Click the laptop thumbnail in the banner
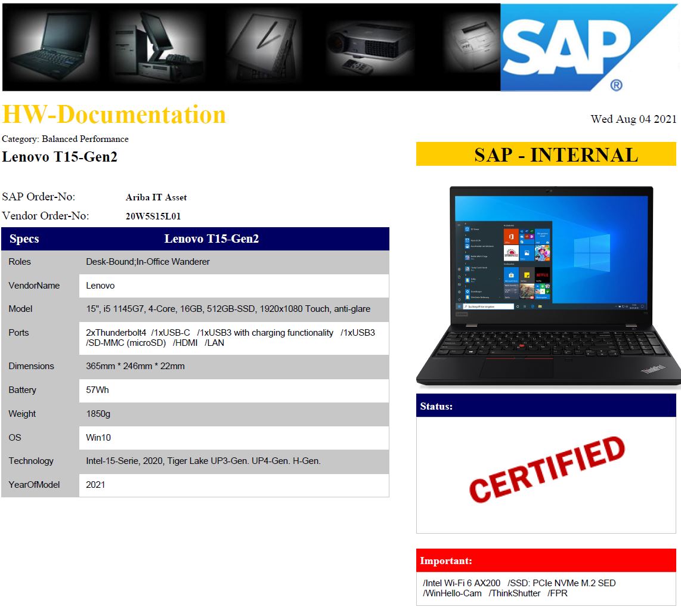 [x=51, y=46]
